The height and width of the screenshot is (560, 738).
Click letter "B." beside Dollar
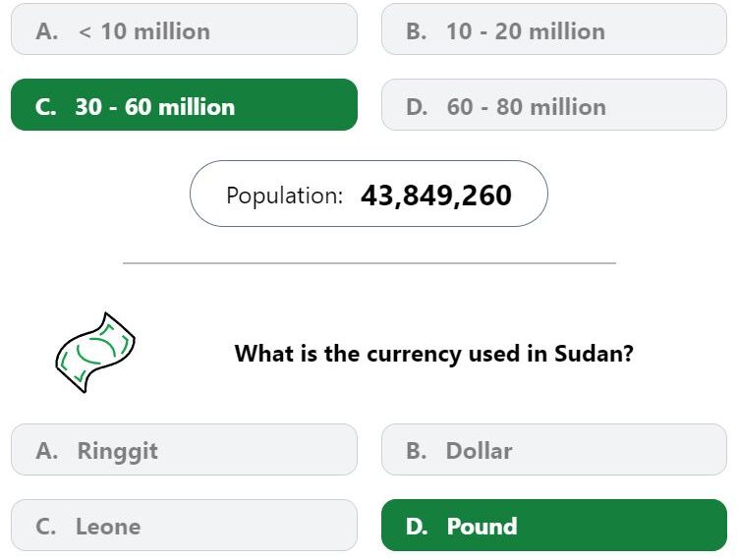tap(417, 450)
